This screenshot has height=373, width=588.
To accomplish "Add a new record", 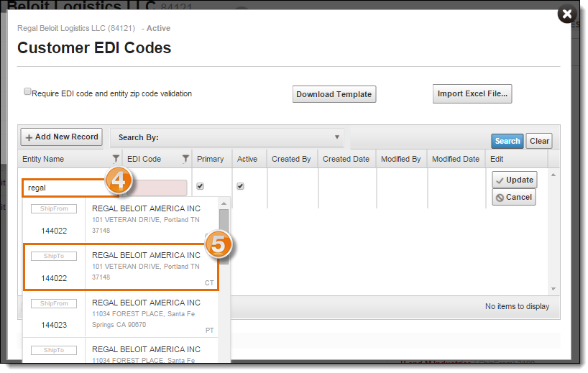I will (x=62, y=137).
